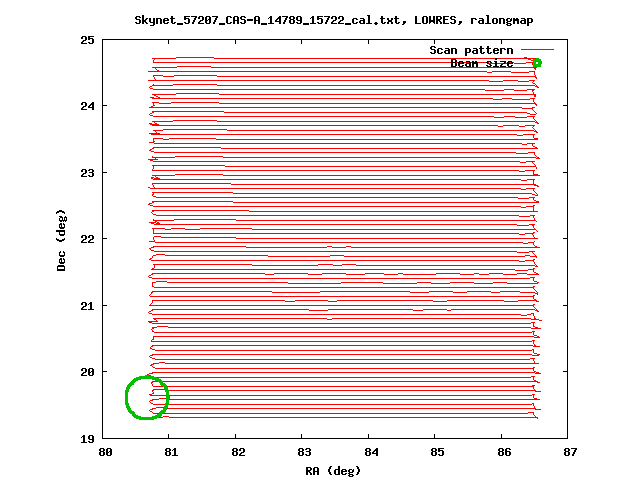Click the 'RA (deg)' axis label
Screen dimensions: 640x480
point(333,471)
